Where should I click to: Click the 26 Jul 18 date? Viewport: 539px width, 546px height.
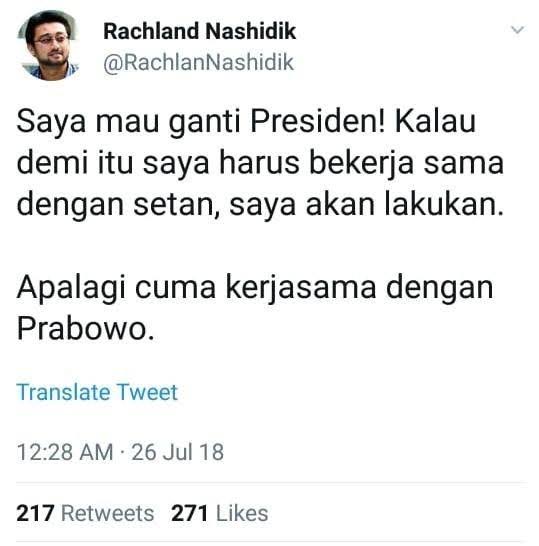click(x=178, y=452)
